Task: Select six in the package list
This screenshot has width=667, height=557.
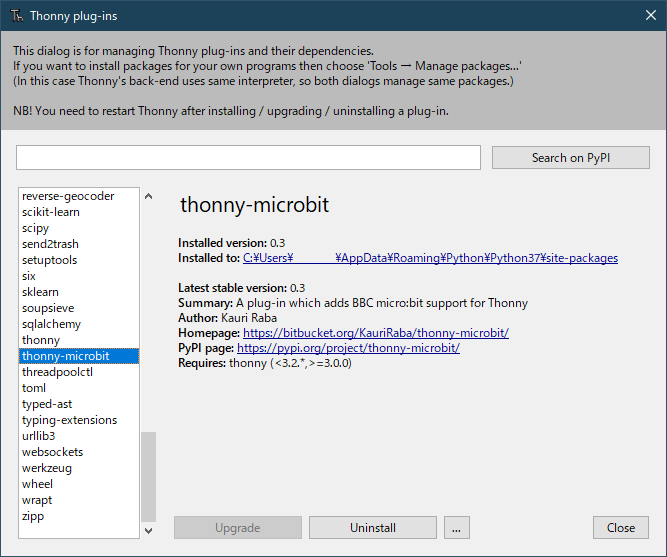Action: (79, 276)
